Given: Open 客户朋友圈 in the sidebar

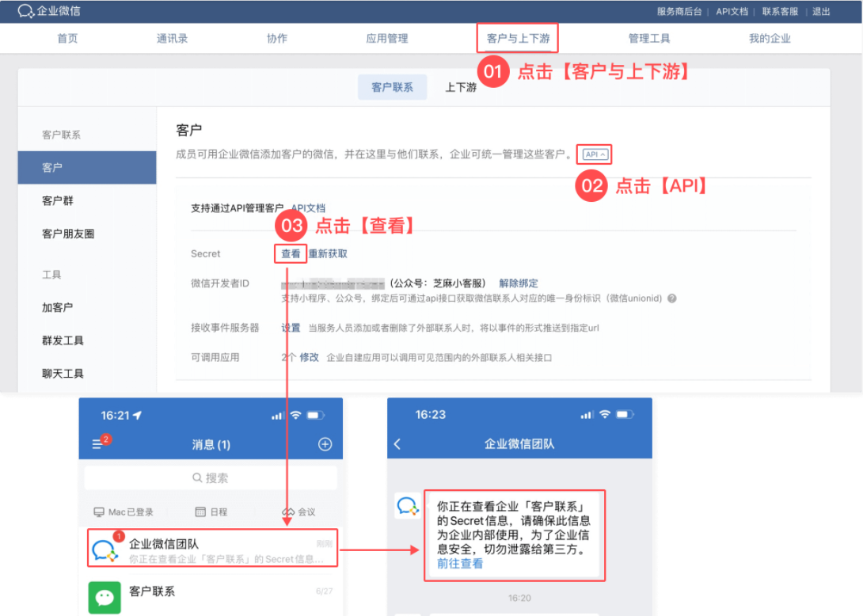Looking at the screenshot, I should 68,234.
